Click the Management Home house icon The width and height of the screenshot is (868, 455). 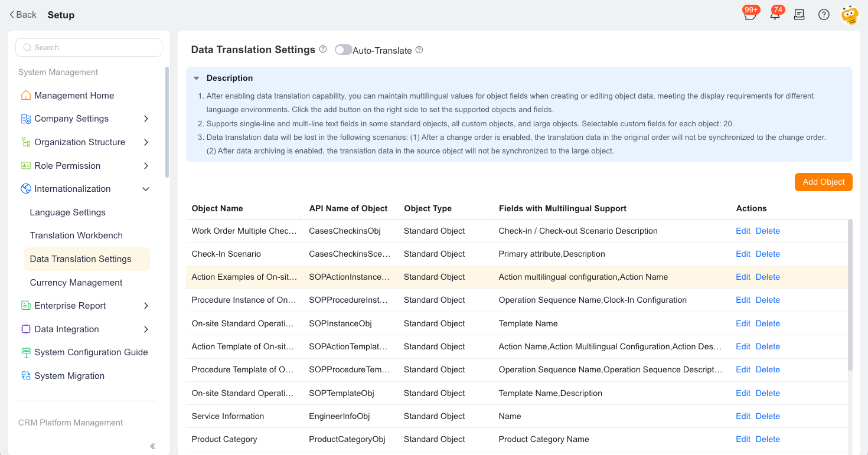[x=26, y=96]
